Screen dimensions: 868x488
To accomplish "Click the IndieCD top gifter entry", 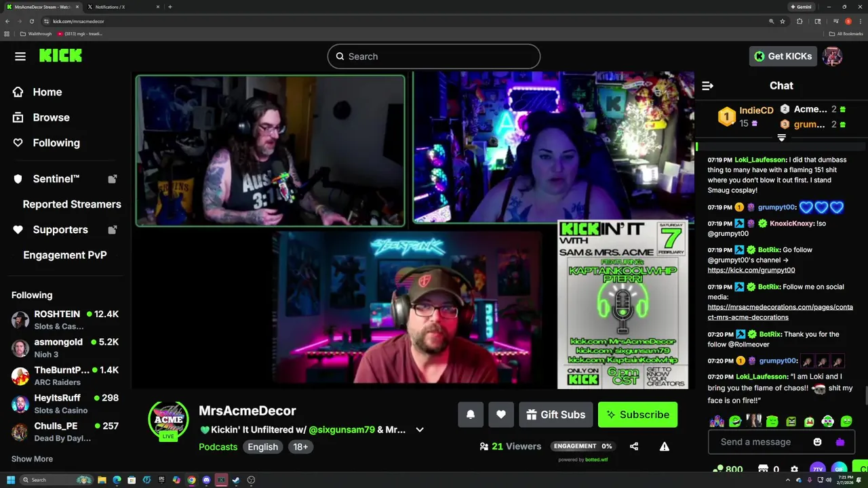I will (746, 117).
